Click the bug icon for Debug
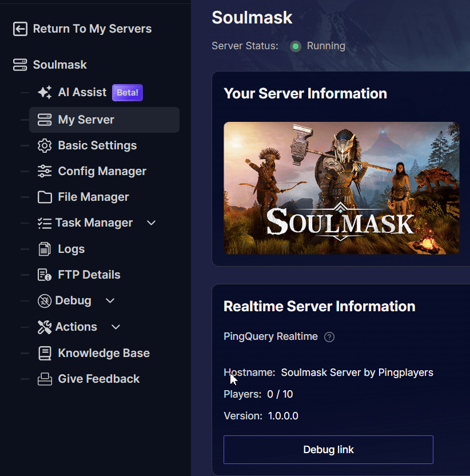The width and height of the screenshot is (470, 476). (45, 301)
